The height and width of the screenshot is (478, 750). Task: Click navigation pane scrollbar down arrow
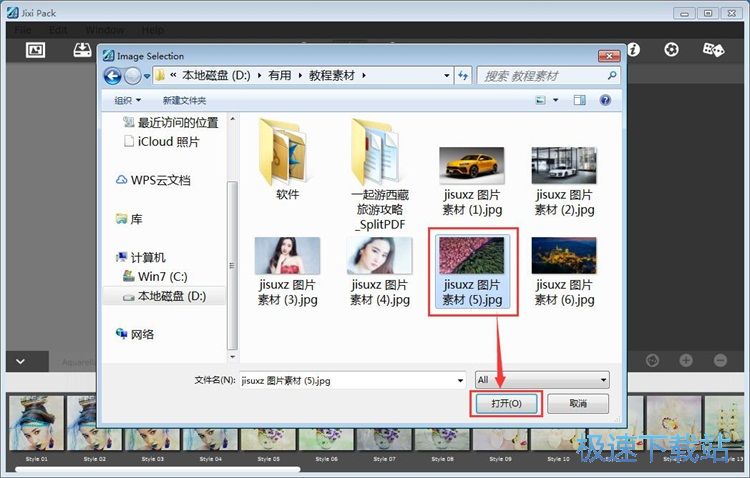tap(232, 356)
